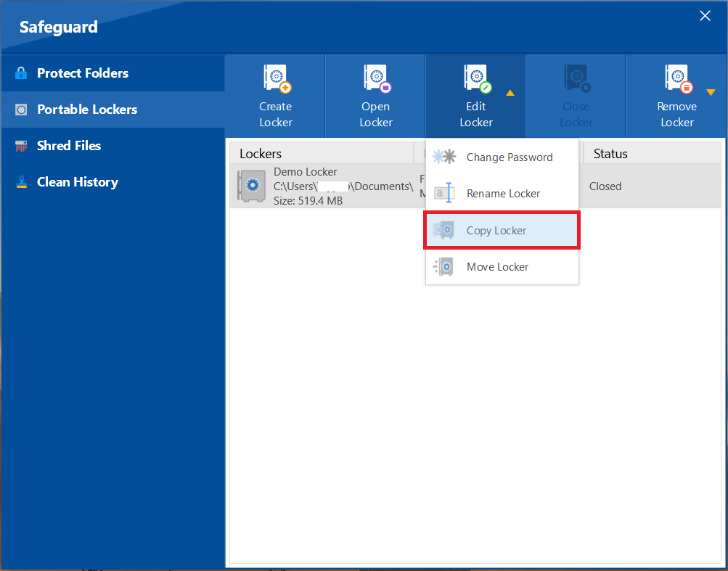
Task: Click the Closed status cell
Action: 605,186
